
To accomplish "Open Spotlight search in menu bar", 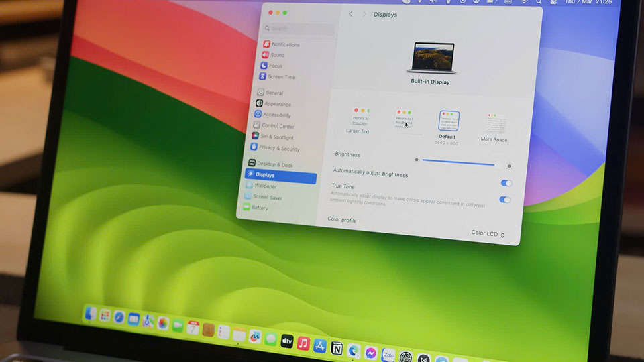I will pyautogui.click(x=539, y=2).
